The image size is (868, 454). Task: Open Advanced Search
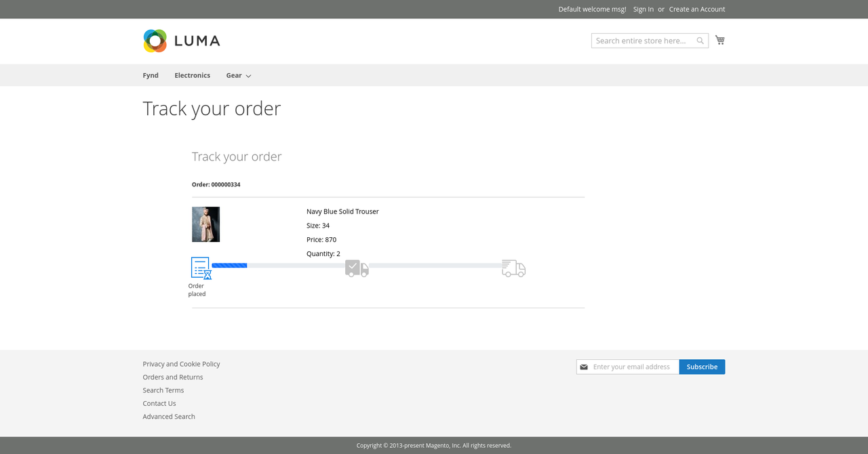pyautogui.click(x=168, y=416)
